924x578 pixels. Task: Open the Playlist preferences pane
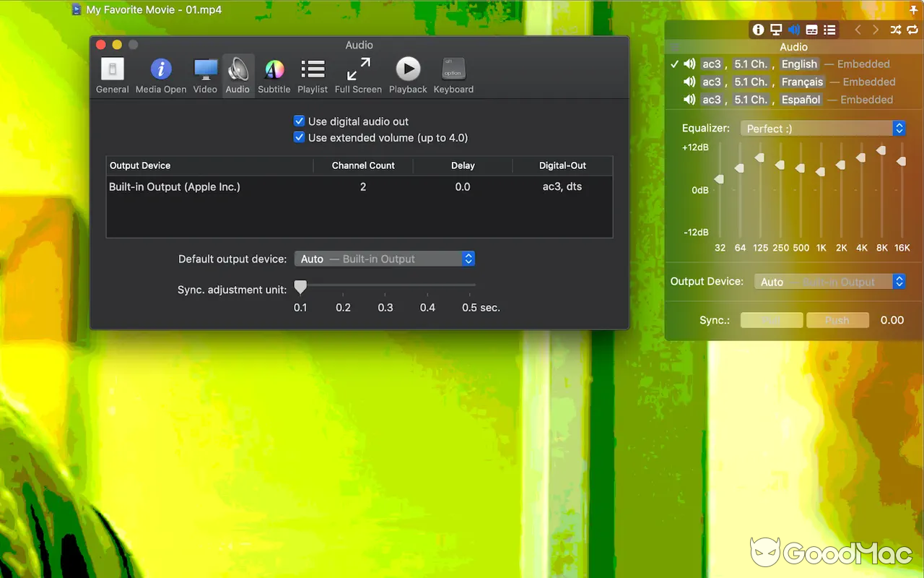point(313,72)
